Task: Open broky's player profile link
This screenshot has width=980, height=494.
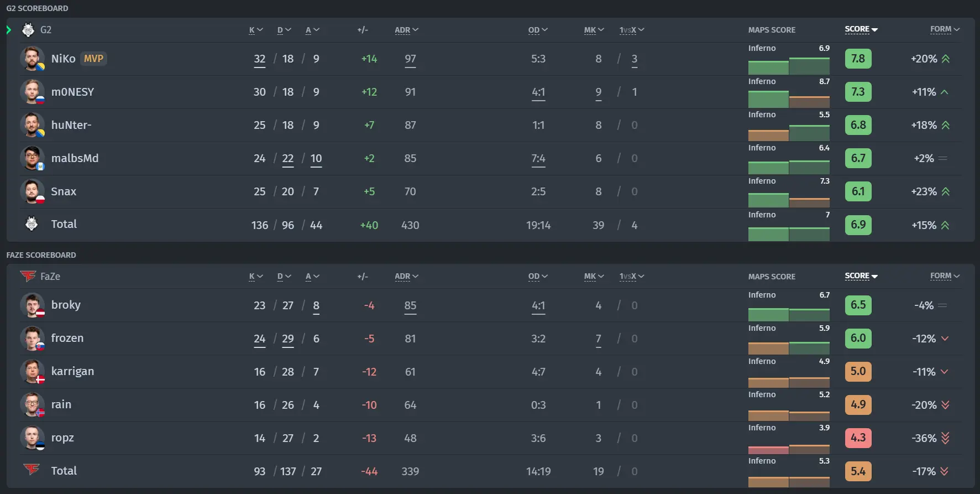Action: pyautogui.click(x=66, y=305)
